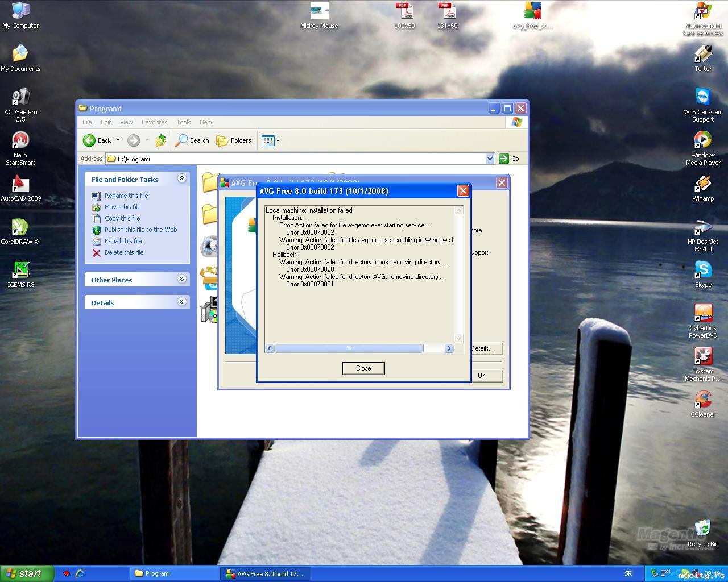This screenshot has height=582, width=728.
Task: Switch to Programi taskbar button
Action: [174, 573]
